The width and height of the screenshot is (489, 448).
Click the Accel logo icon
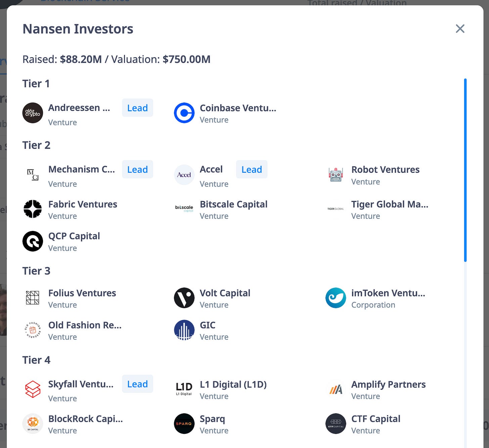point(184,174)
